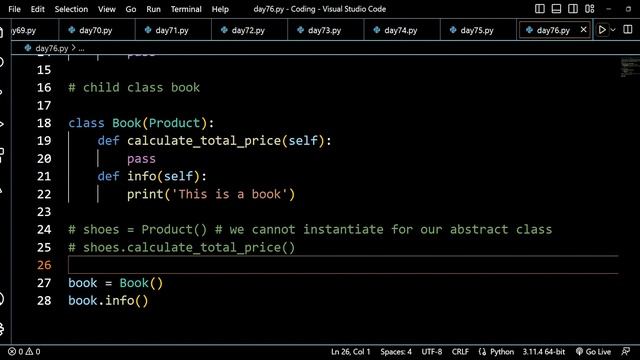Click the '# shoes = Product()' comment line

click(x=310, y=229)
